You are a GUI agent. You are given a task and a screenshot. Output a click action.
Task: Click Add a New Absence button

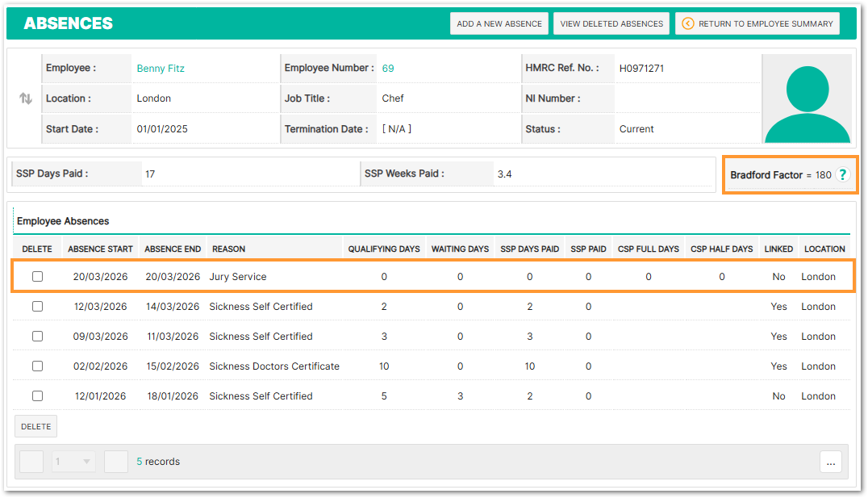pyautogui.click(x=499, y=23)
